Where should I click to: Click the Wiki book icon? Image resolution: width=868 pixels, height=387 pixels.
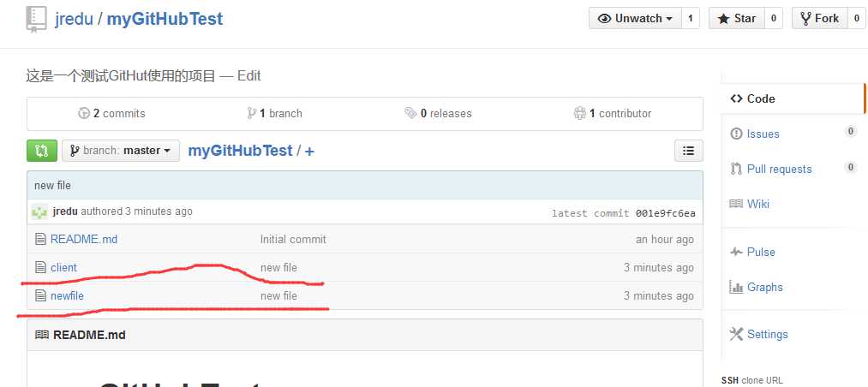(736, 204)
